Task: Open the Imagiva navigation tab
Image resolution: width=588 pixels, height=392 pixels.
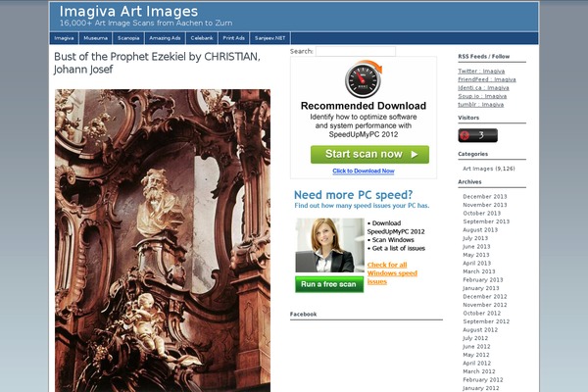Action: [x=64, y=38]
